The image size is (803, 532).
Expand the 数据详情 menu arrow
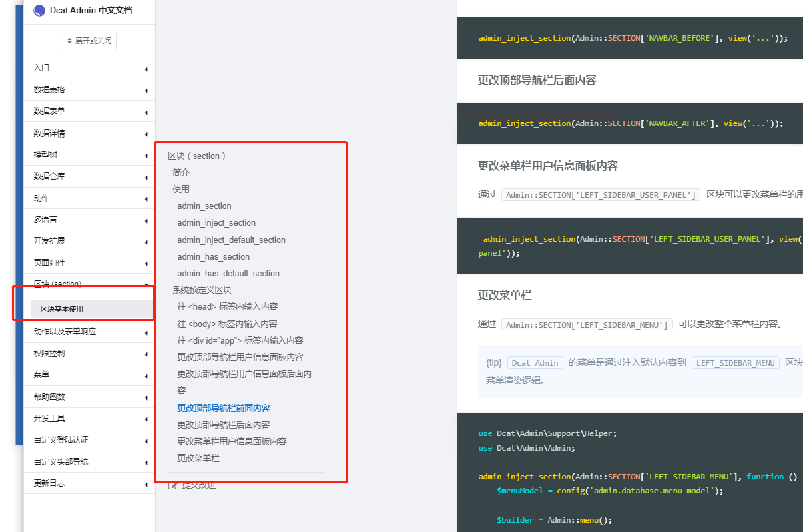click(146, 134)
